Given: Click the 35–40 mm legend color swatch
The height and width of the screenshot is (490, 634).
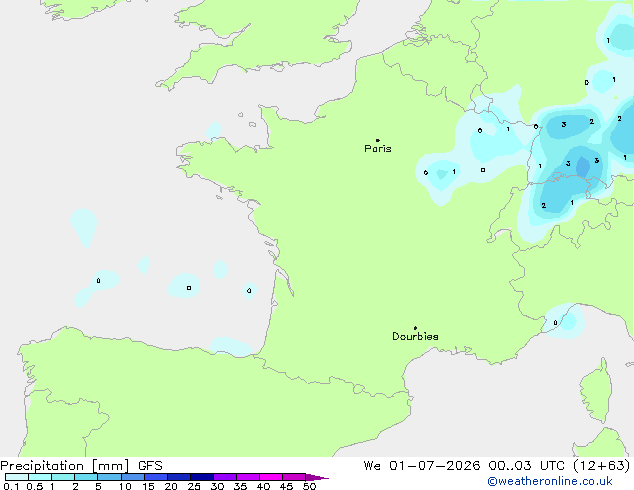Looking at the screenshot, I should pos(247,477).
